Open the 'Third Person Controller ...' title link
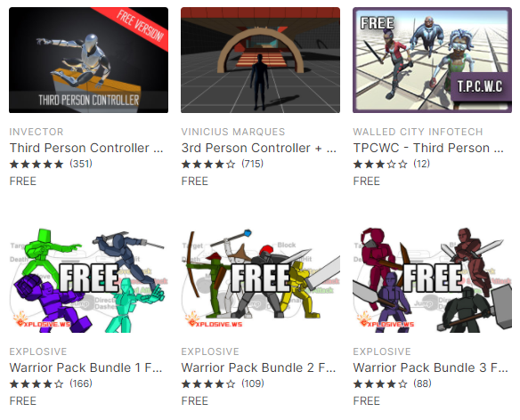 (86, 148)
